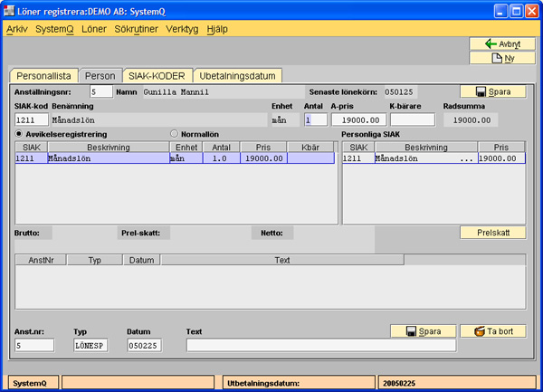Open the Arkiv menu

pos(17,29)
